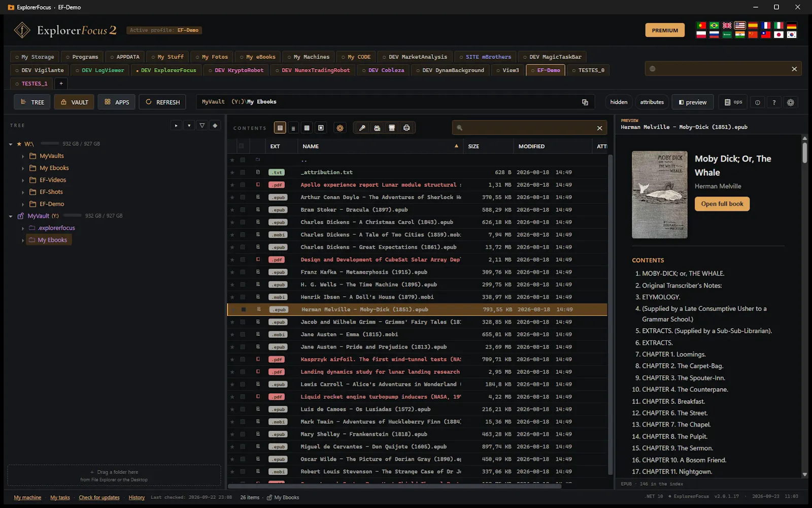Click the printer icon in Contents toolbar

(x=407, y=128)
